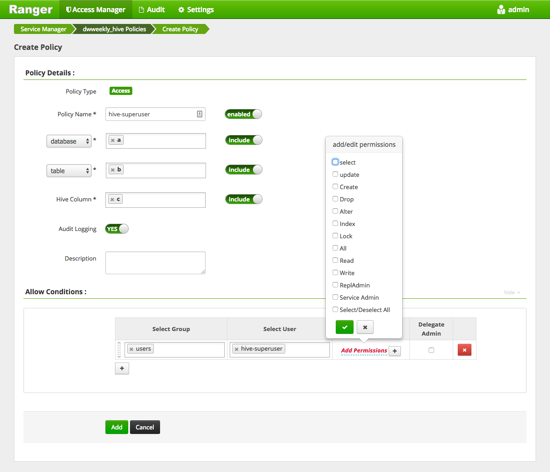
Task: Check the Delegate Admin checkbox
Action: click(x=431, y=350)
